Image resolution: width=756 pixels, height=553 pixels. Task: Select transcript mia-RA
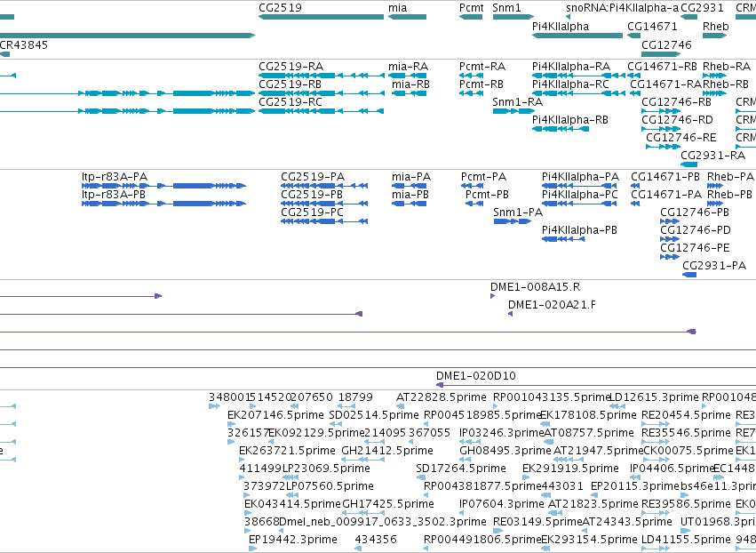[408, 67]
